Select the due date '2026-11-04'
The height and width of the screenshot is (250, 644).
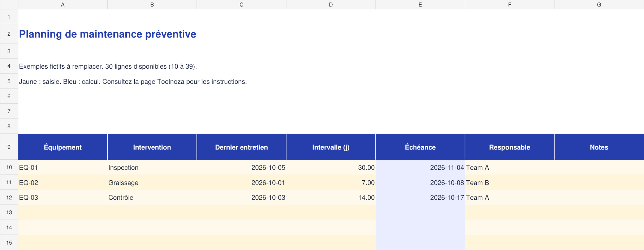point(420,168)
